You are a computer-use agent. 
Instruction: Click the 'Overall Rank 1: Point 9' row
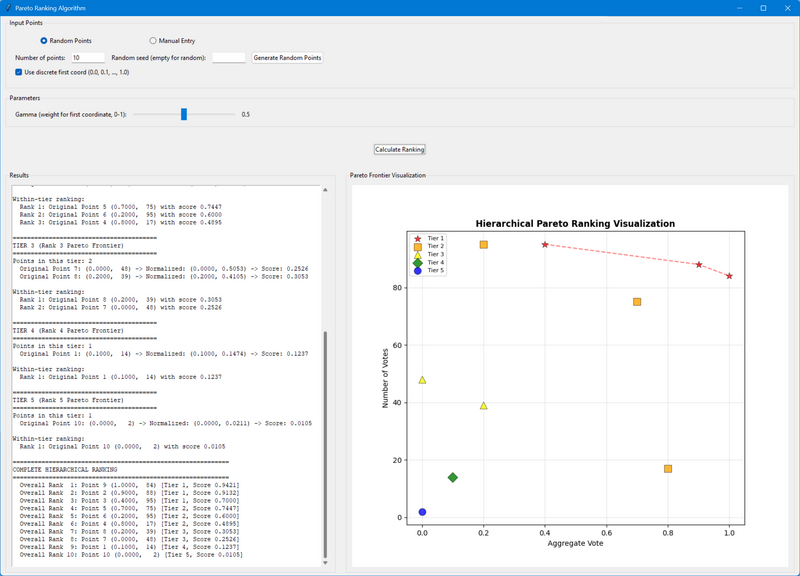click(x=130, y=485)
